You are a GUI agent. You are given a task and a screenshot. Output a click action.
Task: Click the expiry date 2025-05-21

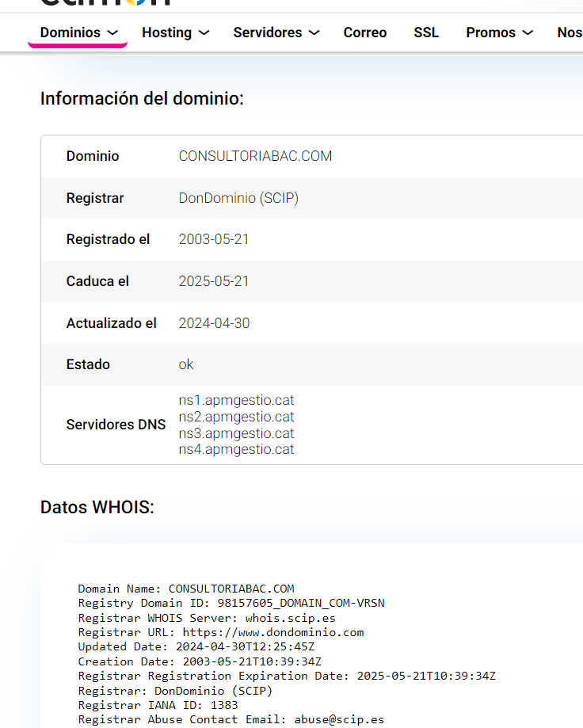[x=214, y=281]
